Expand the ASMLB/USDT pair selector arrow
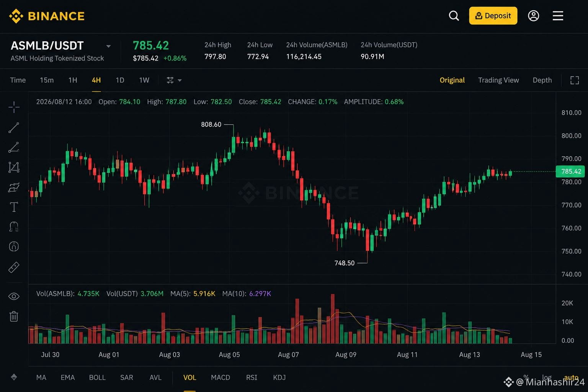 (x=108, y=46)
